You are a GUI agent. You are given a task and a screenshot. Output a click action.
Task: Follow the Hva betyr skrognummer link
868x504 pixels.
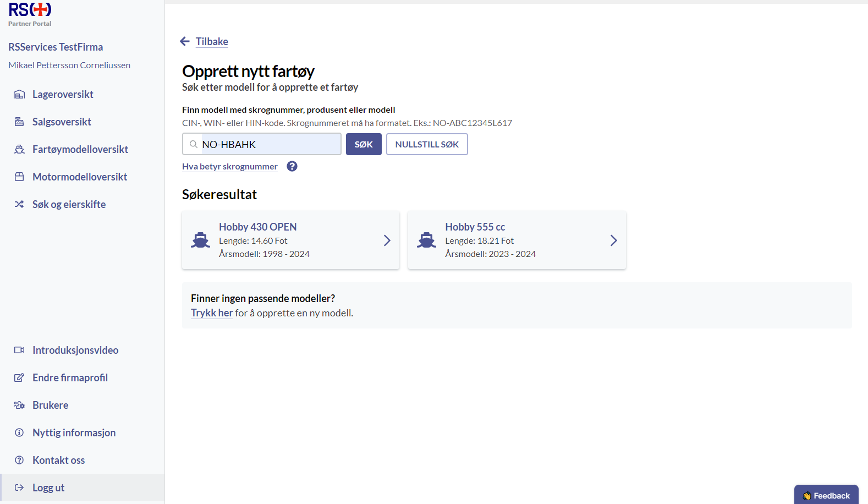click(230, 166)
